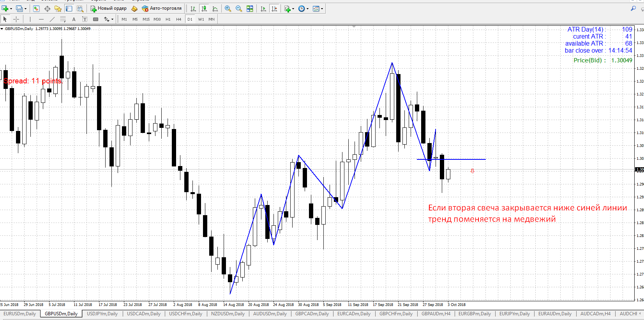
Task: Expand the indicators dropdown arrow
Action: coord(293,9)
